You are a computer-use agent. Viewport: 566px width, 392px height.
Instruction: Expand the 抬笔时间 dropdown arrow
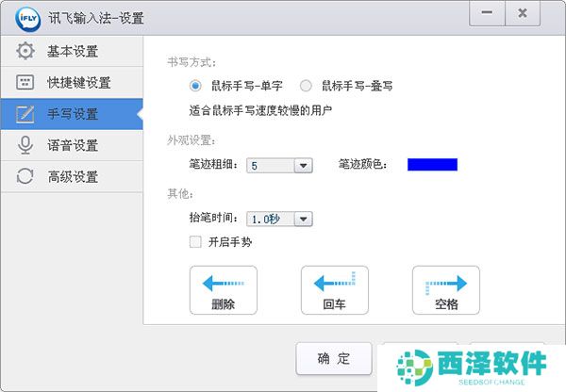tap(303, 219)
